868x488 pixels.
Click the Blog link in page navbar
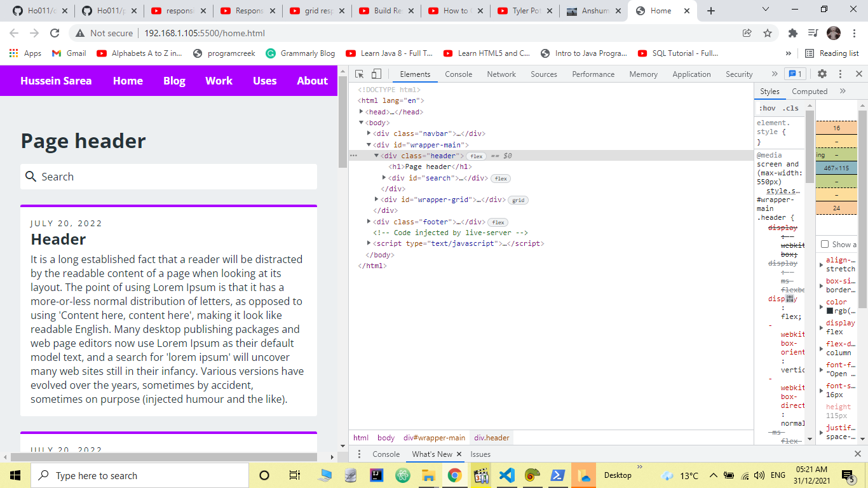pyautogui.click(x=174, y=81)
